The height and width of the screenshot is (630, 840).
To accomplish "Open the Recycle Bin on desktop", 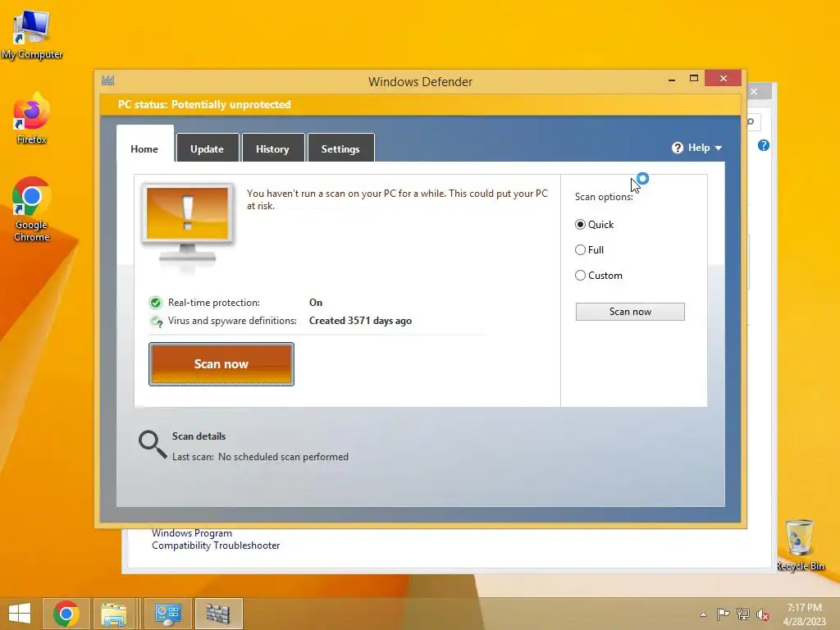I will coord(800,545).
